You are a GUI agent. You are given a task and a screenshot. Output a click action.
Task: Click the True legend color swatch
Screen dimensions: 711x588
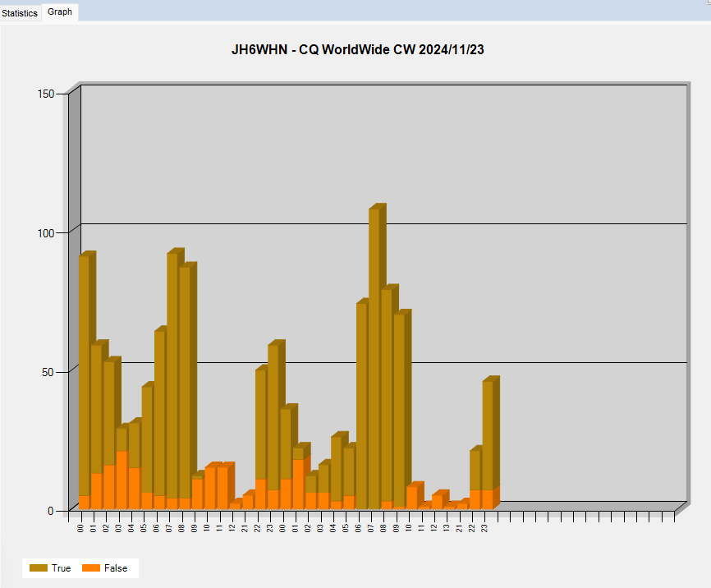pyautogui.click(x=39, y=568)
